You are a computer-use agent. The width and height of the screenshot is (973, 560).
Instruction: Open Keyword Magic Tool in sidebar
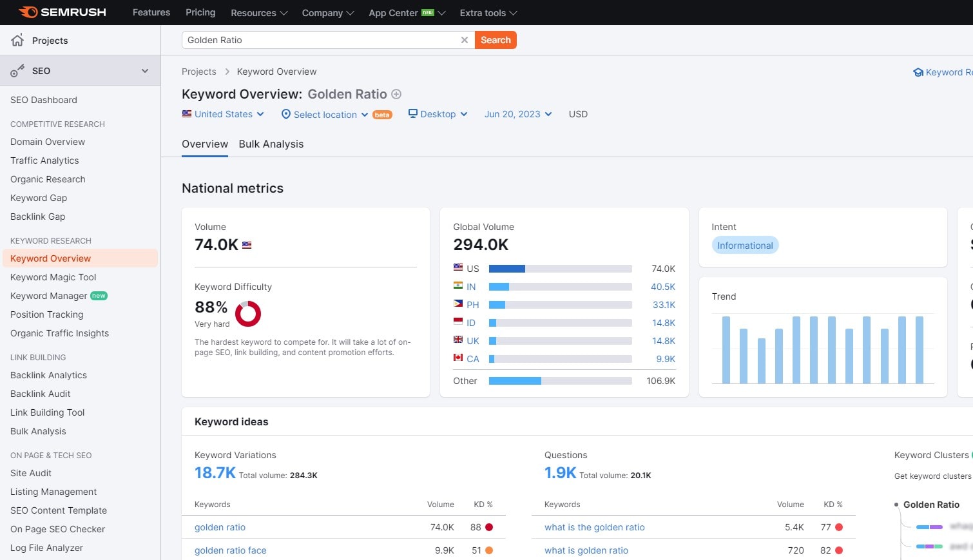53,277
